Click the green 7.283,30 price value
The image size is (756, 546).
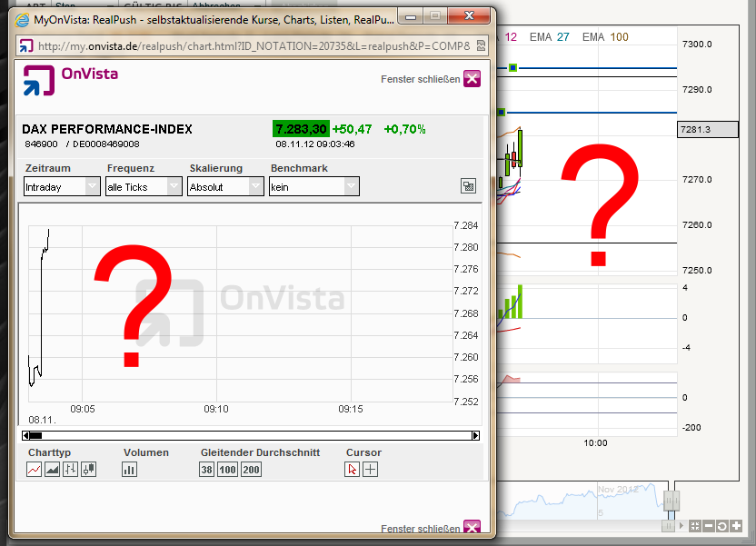301,129
